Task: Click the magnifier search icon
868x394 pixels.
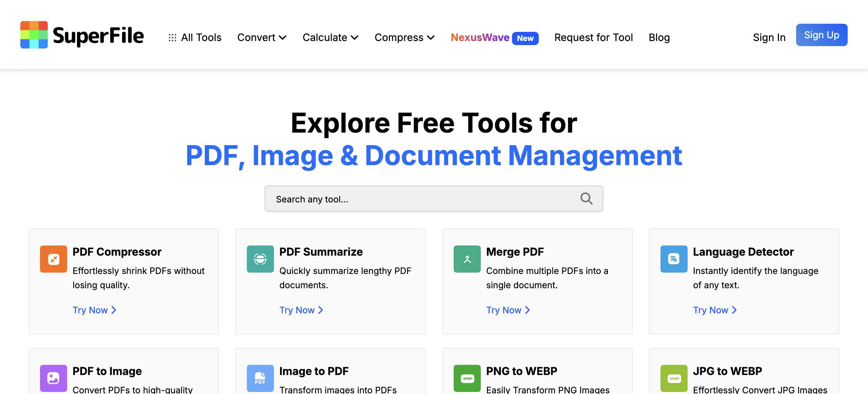Action: (586, 199)
